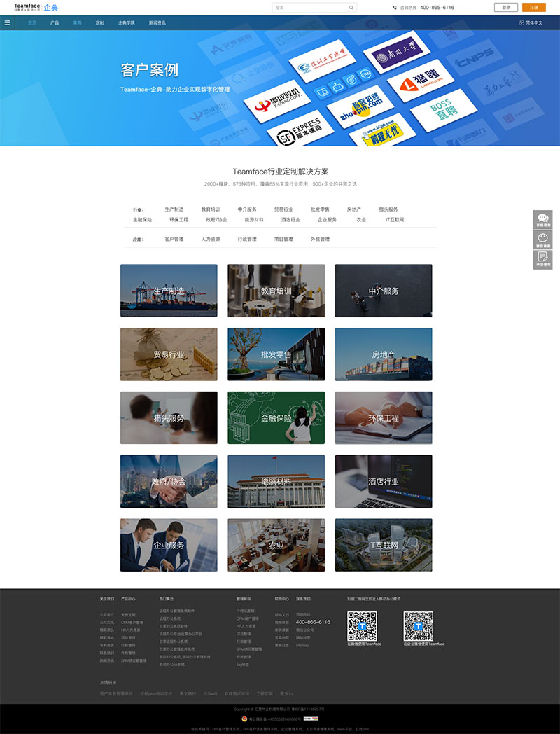This screenshot has height=734, width=560.
Task: Open the 生产制造 case thumbnail
Action: click(169, 291)
